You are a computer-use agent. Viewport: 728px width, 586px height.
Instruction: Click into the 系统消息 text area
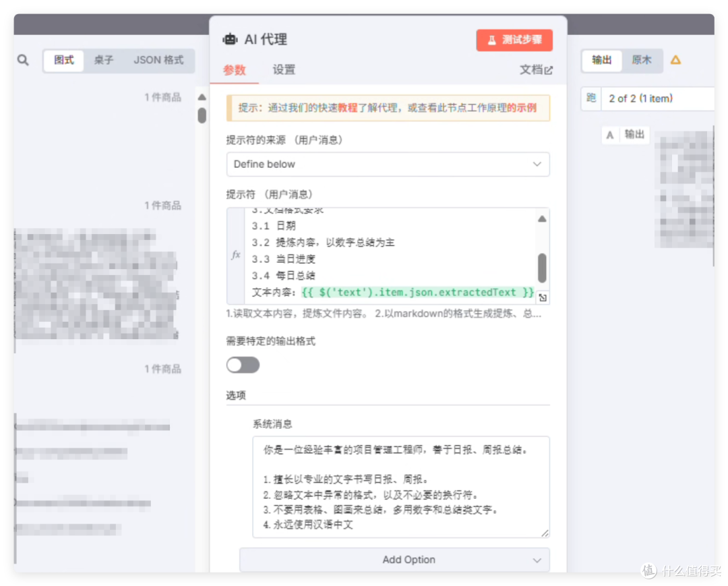401,487
